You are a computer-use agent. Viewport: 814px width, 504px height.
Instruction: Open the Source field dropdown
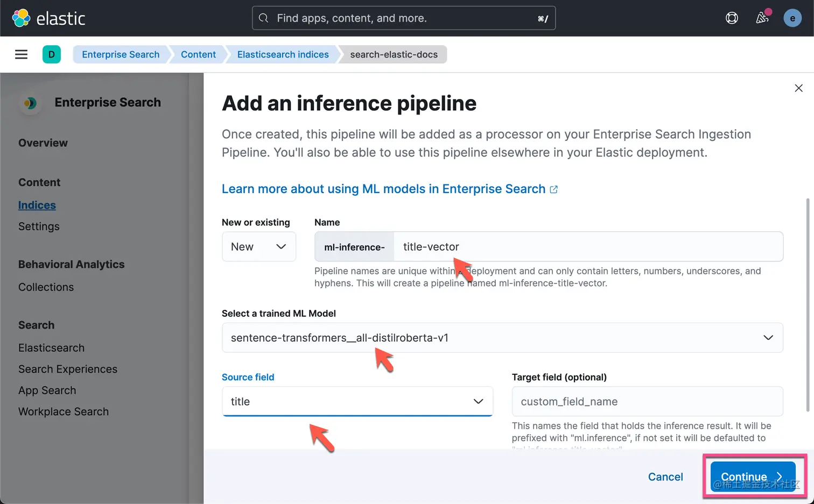point(357,401)
